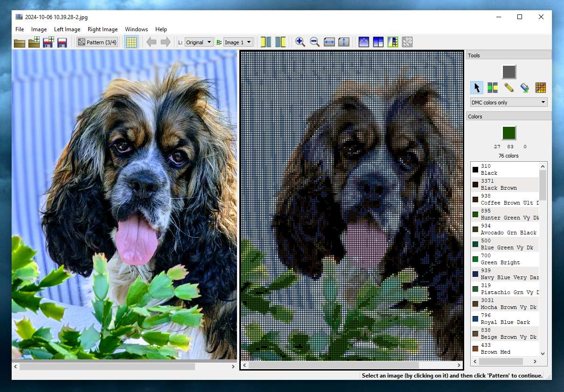The image size is (564, 392).
Task: Click the gray current tool color swatch
Action: pos(509,72)
